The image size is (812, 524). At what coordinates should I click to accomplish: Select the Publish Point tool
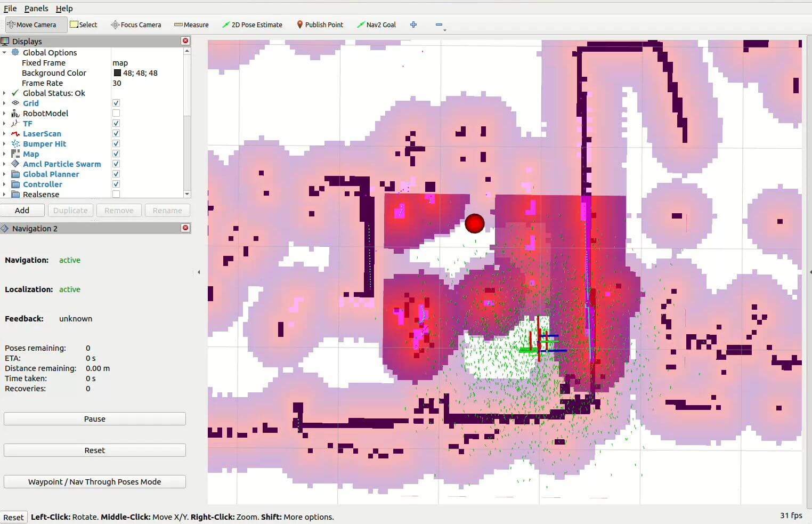coord(320,25)
